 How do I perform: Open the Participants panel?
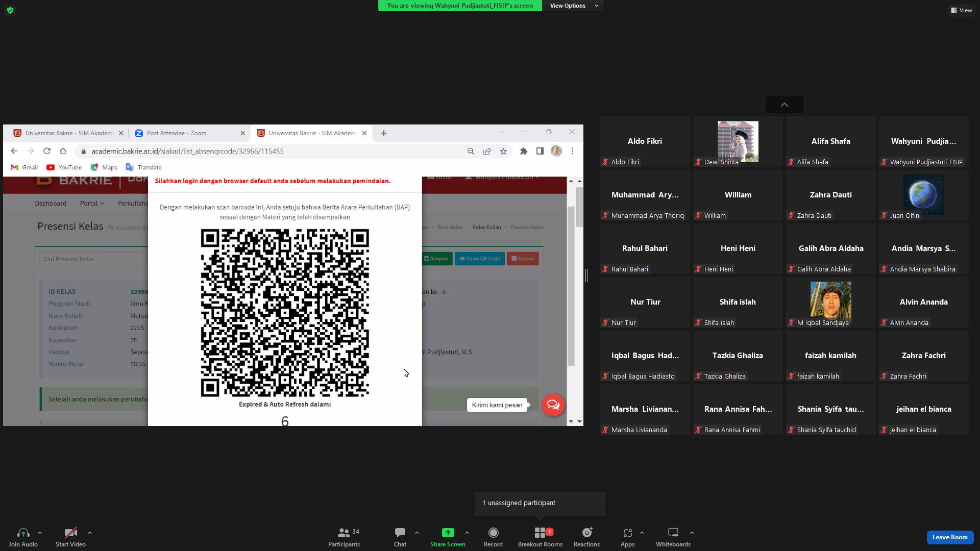[344, 537]
